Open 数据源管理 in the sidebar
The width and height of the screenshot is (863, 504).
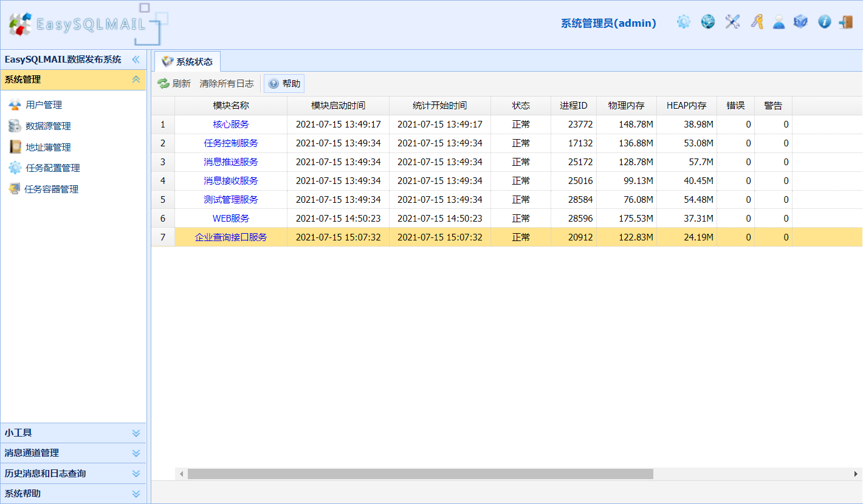[48, 126]
